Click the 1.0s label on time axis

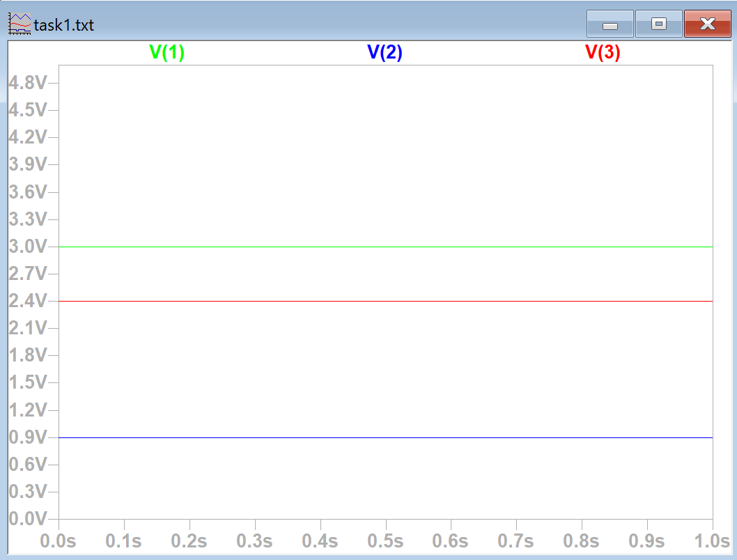coord(711,540)
